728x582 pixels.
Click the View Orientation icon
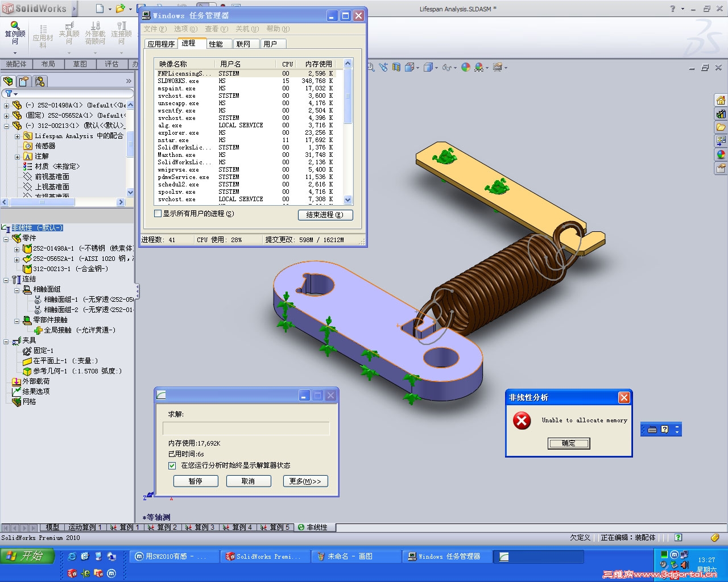tap(409, 67)
